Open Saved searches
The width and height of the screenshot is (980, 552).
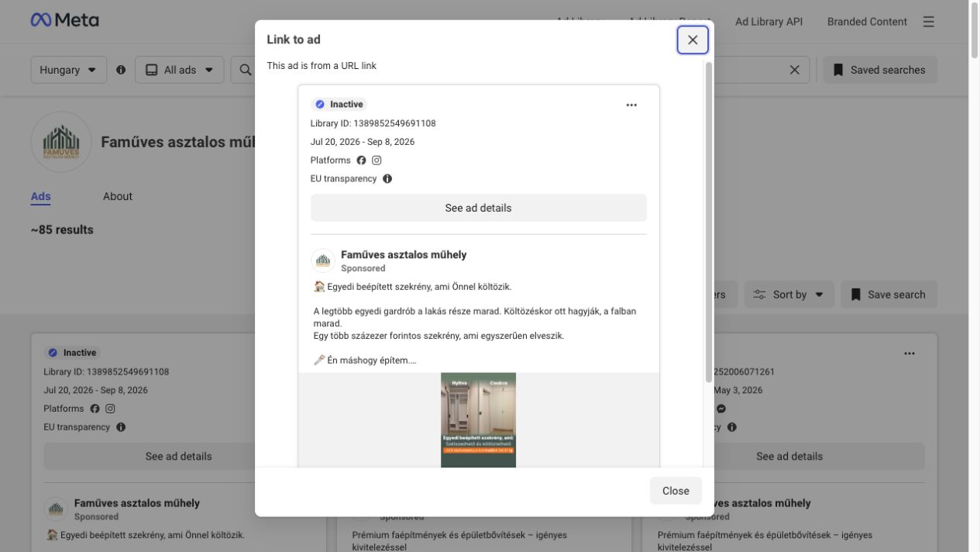[x=880, y=70]
